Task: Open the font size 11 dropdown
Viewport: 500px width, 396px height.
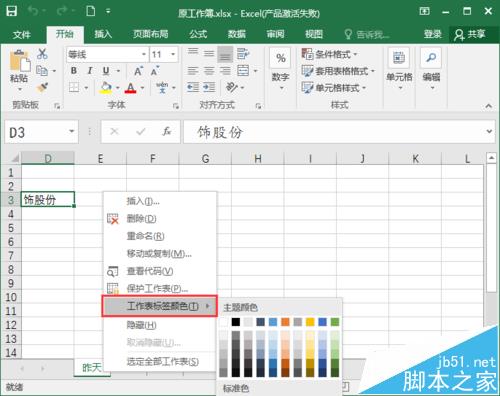Action: [x=173, y=54]
